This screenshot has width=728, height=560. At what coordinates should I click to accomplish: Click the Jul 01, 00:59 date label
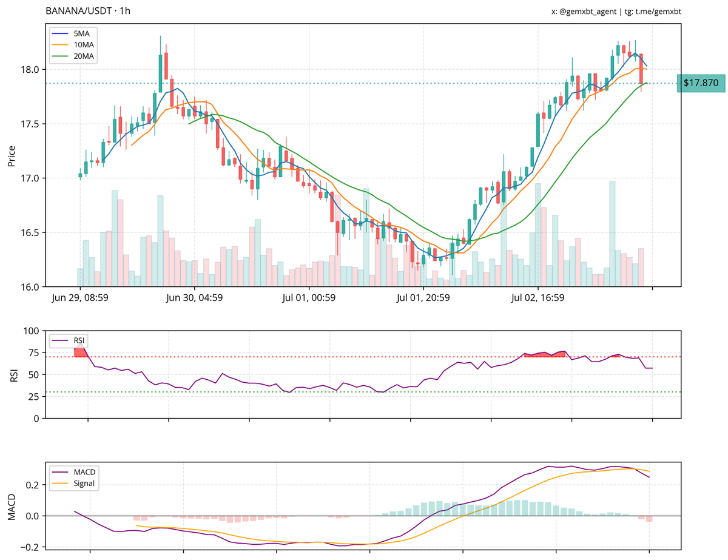click(x=309, y=297)
